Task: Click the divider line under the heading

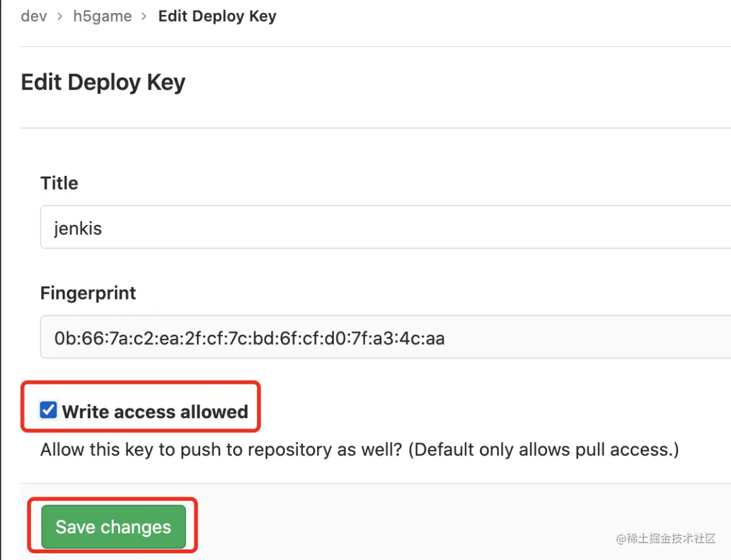Action: 373,128
